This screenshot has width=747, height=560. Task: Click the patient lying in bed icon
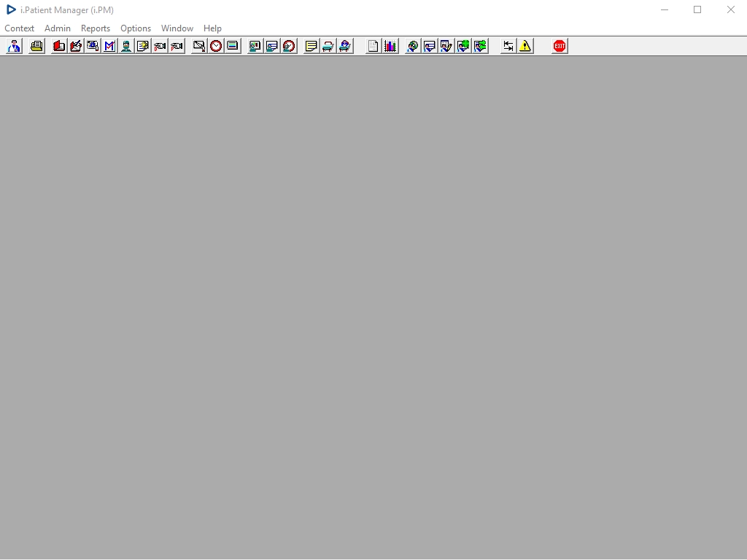(x=345, y=46)
